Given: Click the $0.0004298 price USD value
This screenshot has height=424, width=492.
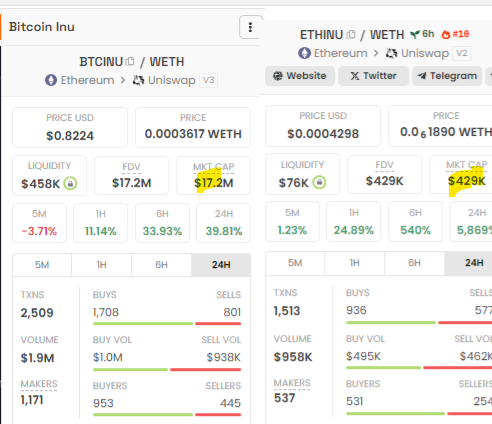Looking at the screenshot, I should point(323,134).
